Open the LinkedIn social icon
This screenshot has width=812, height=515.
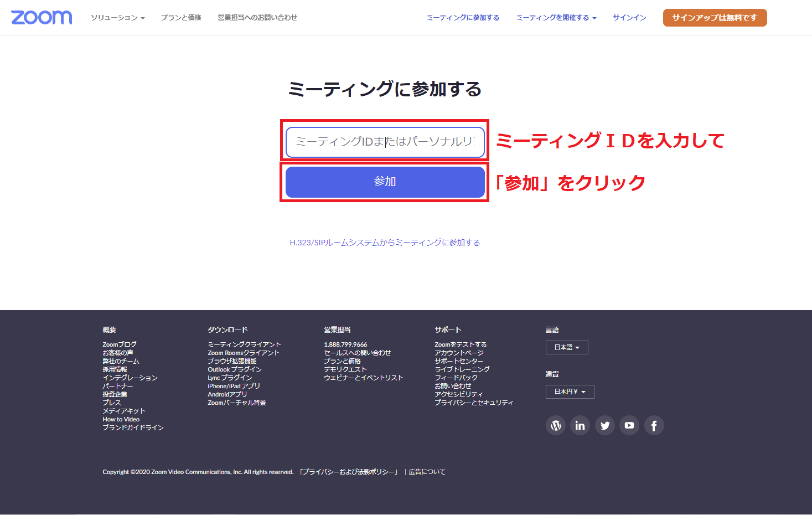click(x=580, y=425)
